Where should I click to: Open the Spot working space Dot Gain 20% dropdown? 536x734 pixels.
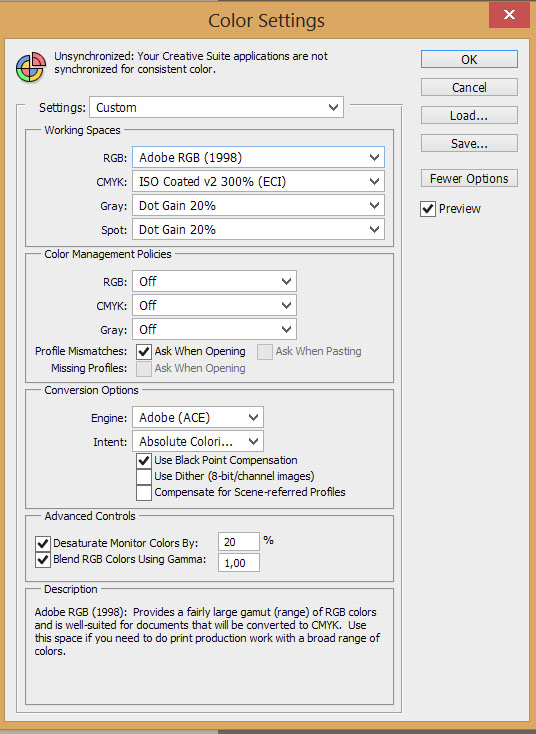[x=258, y=229]
